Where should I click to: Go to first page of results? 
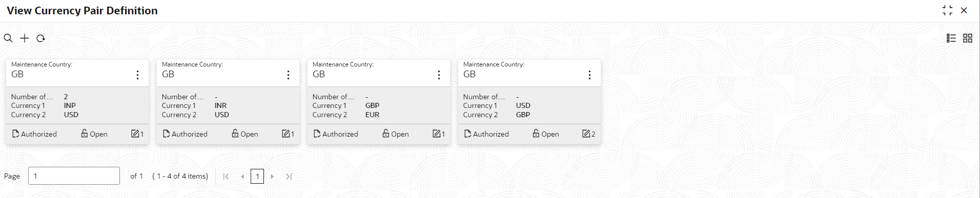[226, 177]
